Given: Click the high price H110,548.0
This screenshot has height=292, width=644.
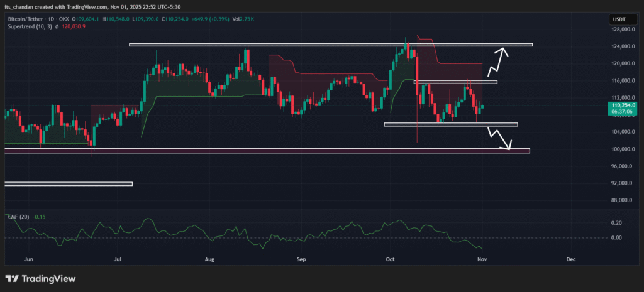Looking at the screenshot, I should pos(116,19).
